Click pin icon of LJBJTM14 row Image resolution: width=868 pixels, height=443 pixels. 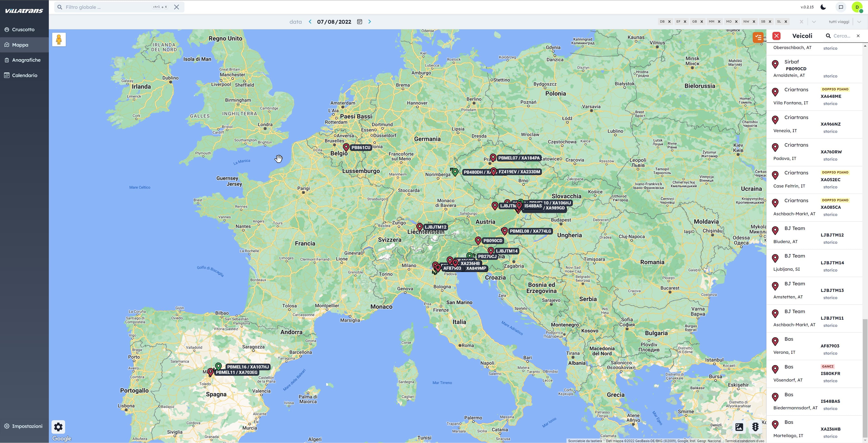click(x=775, y=258)
